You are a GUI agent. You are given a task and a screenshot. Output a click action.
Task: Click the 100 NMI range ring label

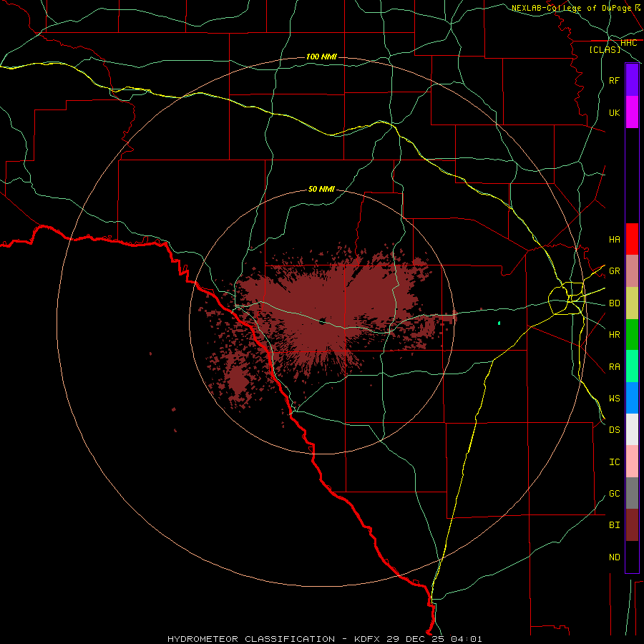click(x=321, y=57)
